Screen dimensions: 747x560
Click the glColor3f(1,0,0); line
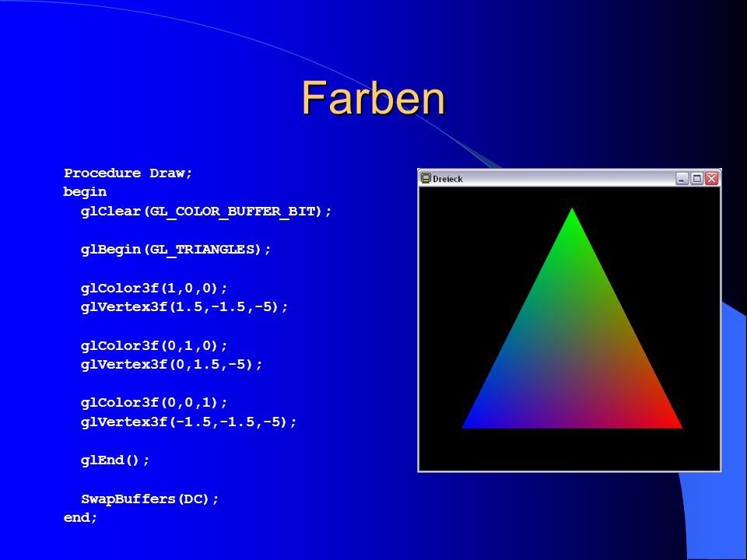(x=154, y=288)
